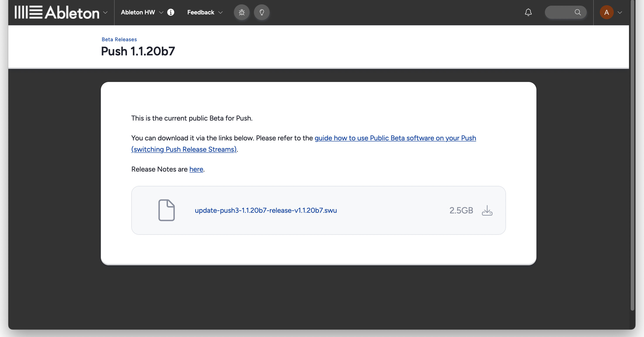The image size is (644, 337).
Task: Click the search magnifier icon
Action: point(578,12)
